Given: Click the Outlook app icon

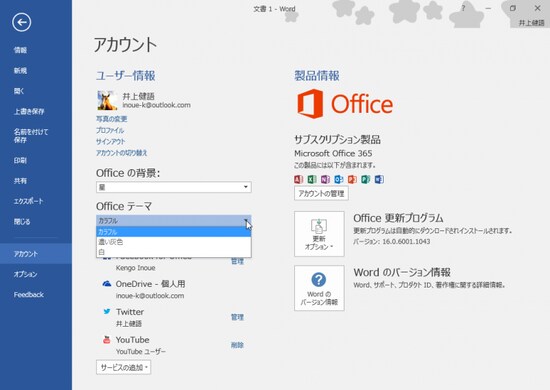Looking at the screenshot, I should point(338,179).
